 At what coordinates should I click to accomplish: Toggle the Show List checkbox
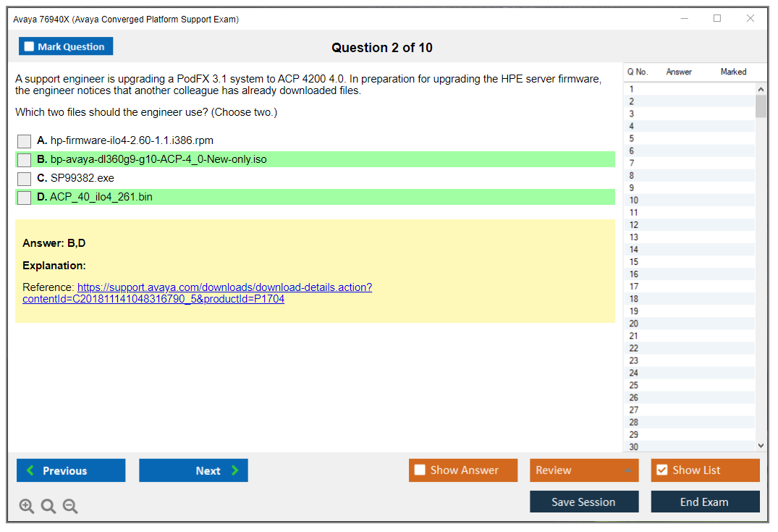pos(661,470)
